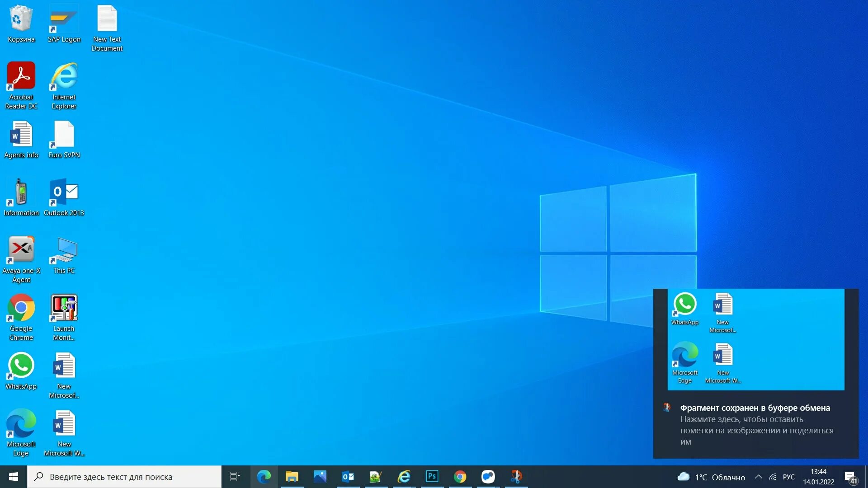Select the Google Chrome desktop shortcut
The width and height of the screenshot is (868, 488).
tap(21, 317)
